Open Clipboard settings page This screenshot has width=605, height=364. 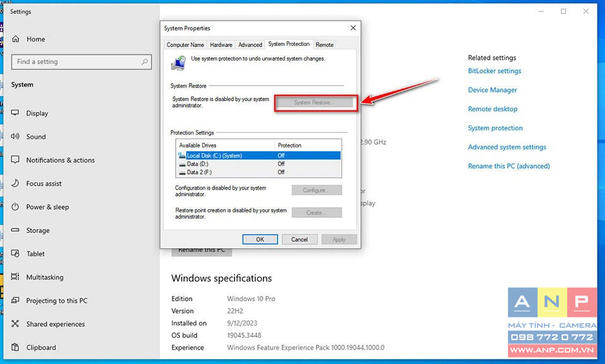pos(41,348)
